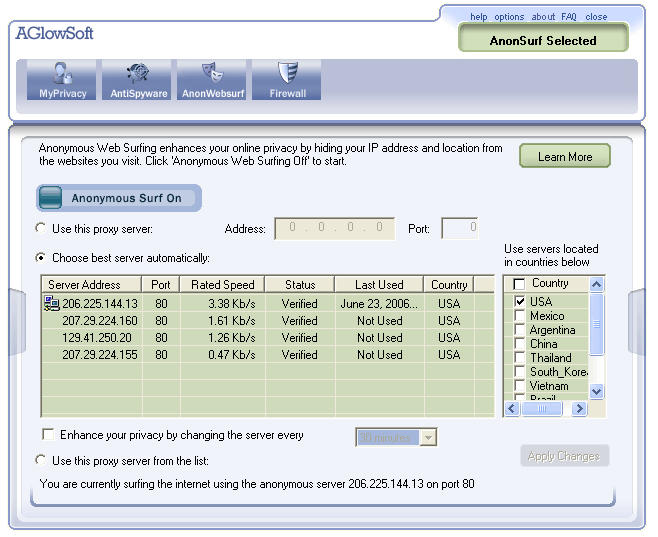Open the 30 minutes interval dropdown

click(x=428, y=438)
